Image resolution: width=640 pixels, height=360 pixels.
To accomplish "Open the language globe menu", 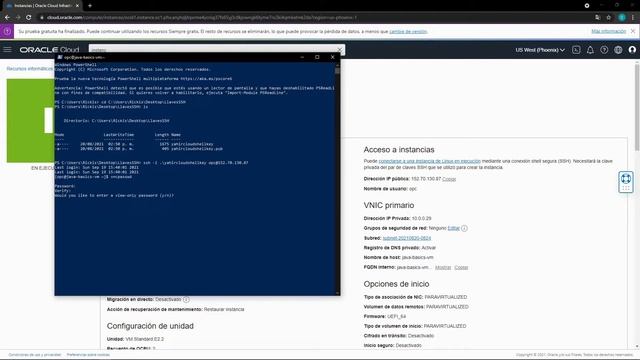I will tap(618, 50).
